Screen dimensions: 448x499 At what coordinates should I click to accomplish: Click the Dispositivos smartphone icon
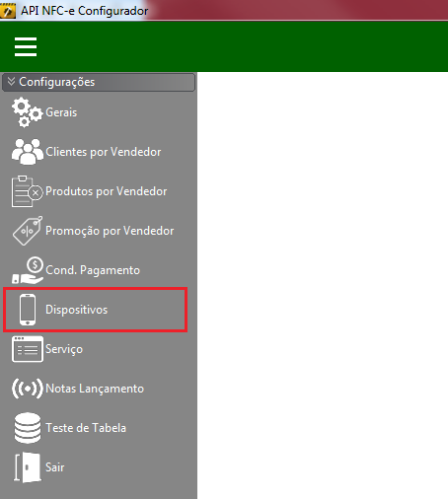point(28,310)
